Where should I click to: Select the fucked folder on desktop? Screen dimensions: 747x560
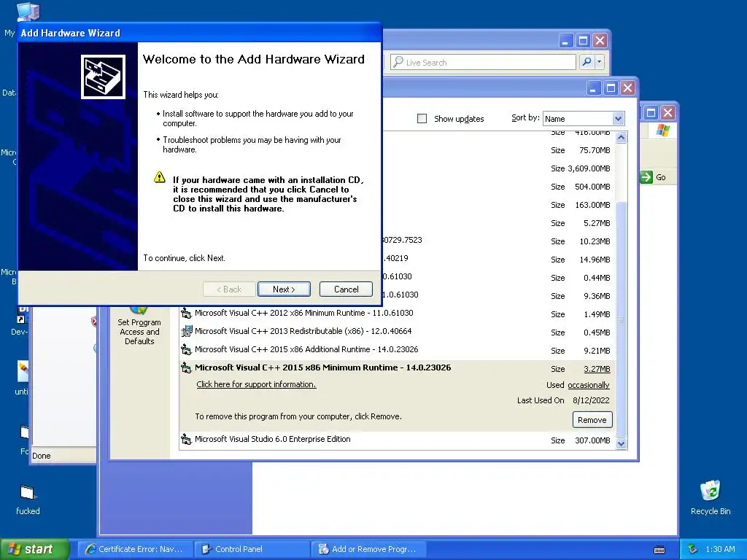tap(28, 499)
